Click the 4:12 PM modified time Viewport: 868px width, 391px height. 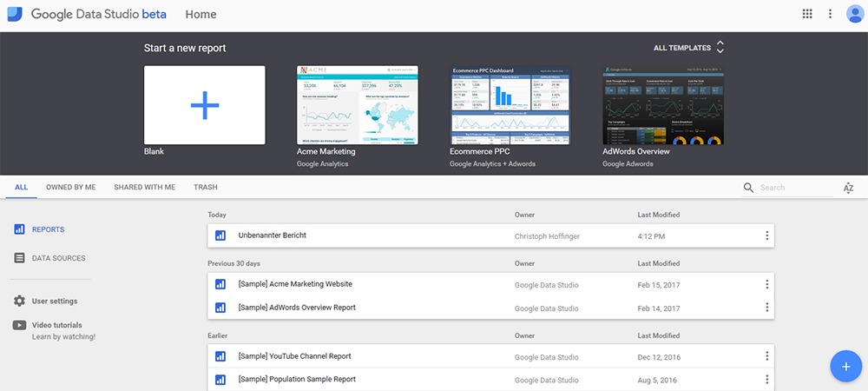(651, 236)
